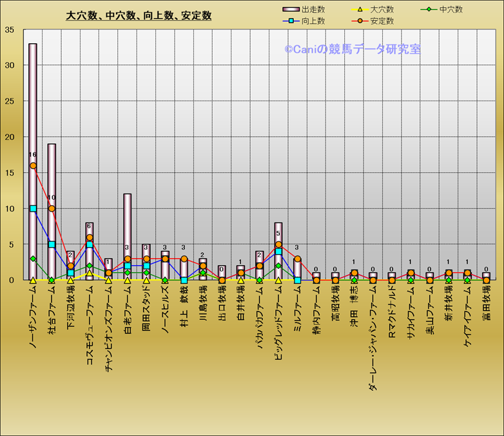504x436 pixels.
Task: Pick the orange point labeled 10 for 社台ファーム
Action: tap(52, 208)
